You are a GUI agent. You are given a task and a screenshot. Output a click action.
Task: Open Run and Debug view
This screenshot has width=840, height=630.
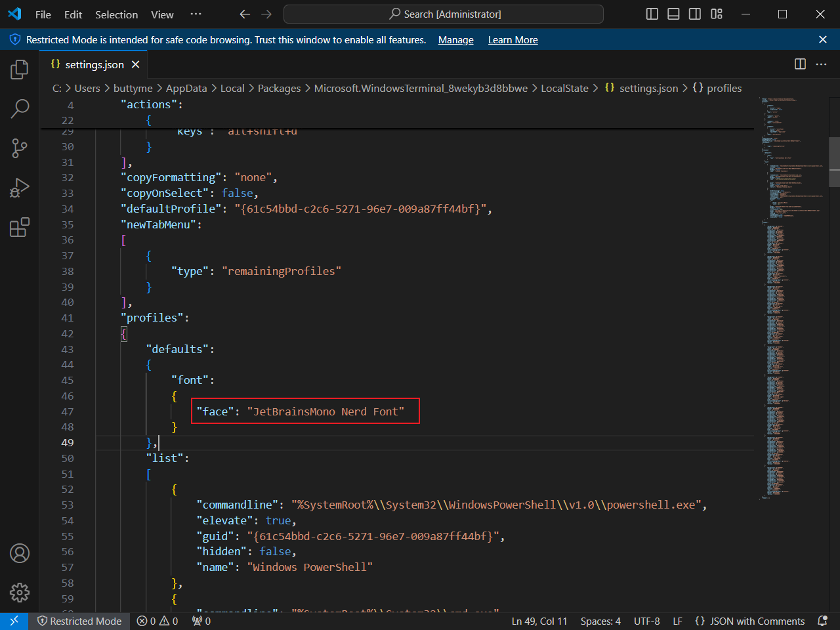coord(20,188)
